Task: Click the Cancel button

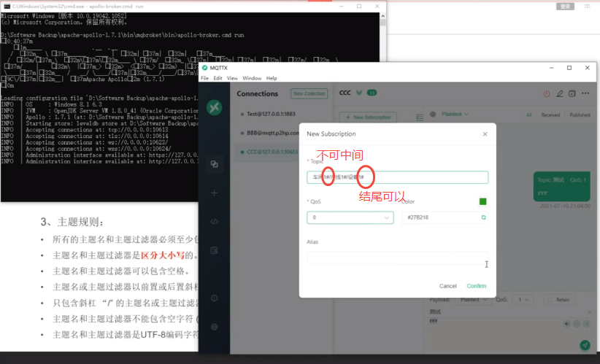Action: pyautogui.click(x=447, y=286)
